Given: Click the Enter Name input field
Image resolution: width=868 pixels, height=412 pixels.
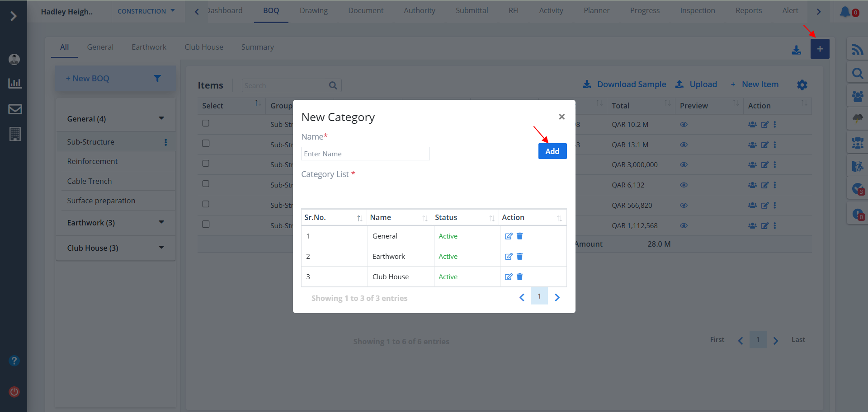Looking at the screenshot, I should tap(365, 154).
